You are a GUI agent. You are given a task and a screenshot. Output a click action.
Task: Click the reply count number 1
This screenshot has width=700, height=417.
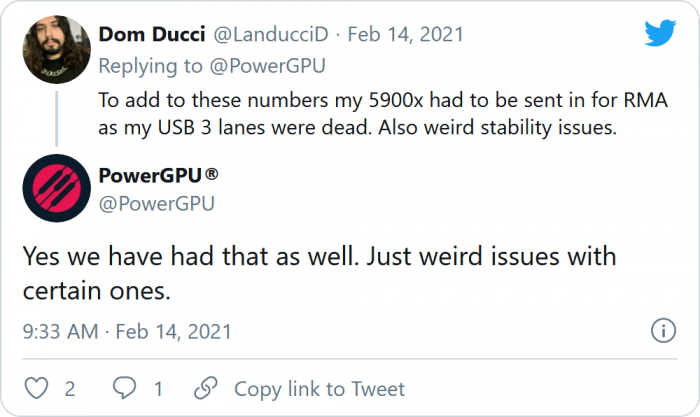158,388
